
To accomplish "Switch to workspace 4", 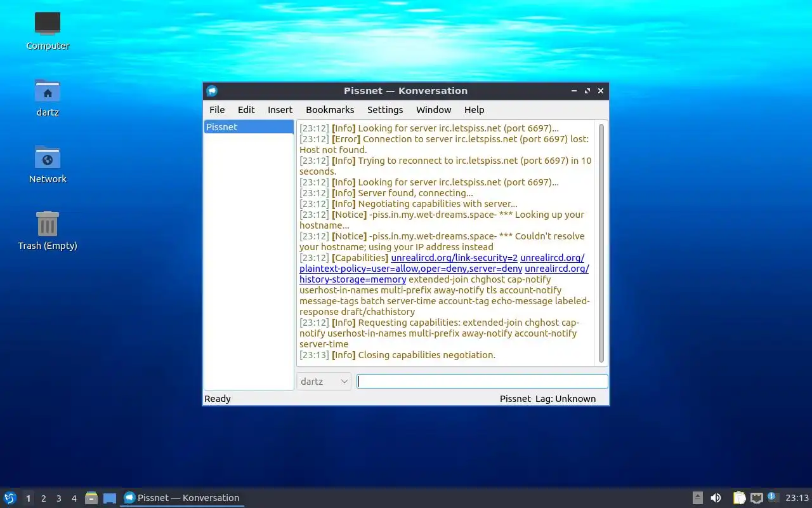I will point(74,498).
